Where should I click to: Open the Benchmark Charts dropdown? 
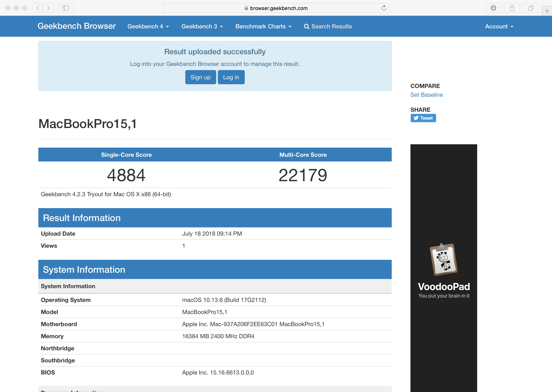tap(263, 26)
